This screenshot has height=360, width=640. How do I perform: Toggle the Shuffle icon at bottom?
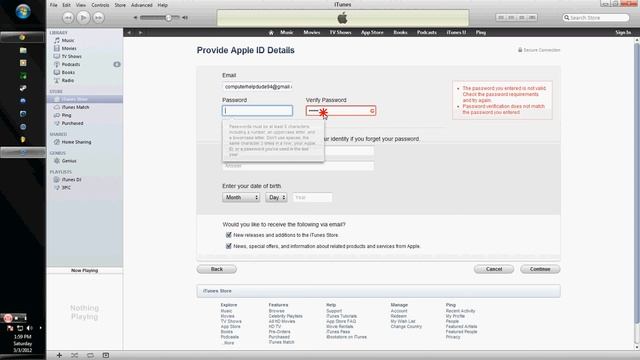click(75, 355)
